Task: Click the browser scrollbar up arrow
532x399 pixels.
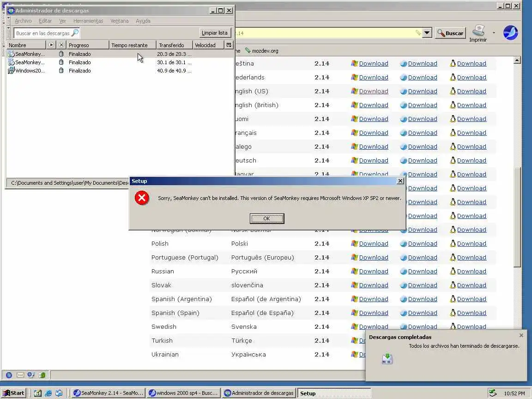Action: 517,60
